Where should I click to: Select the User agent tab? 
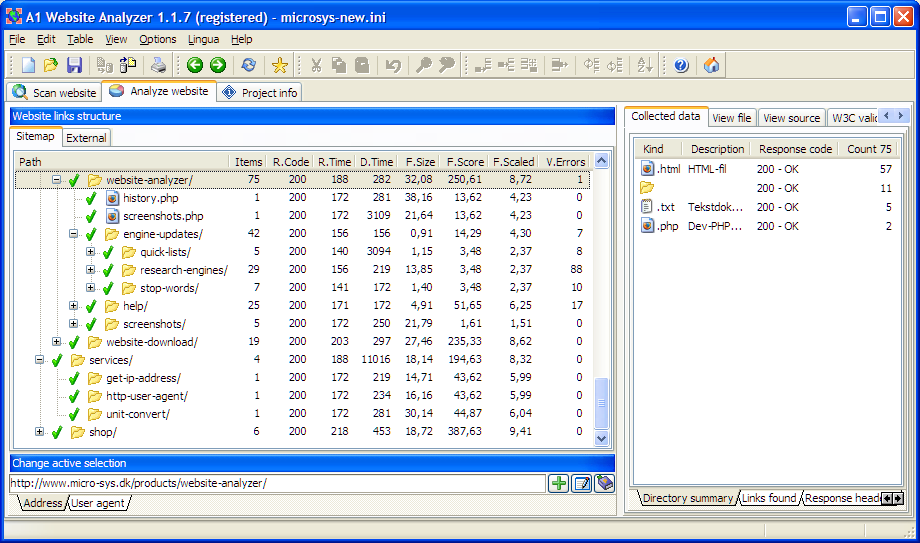point(97,503)
